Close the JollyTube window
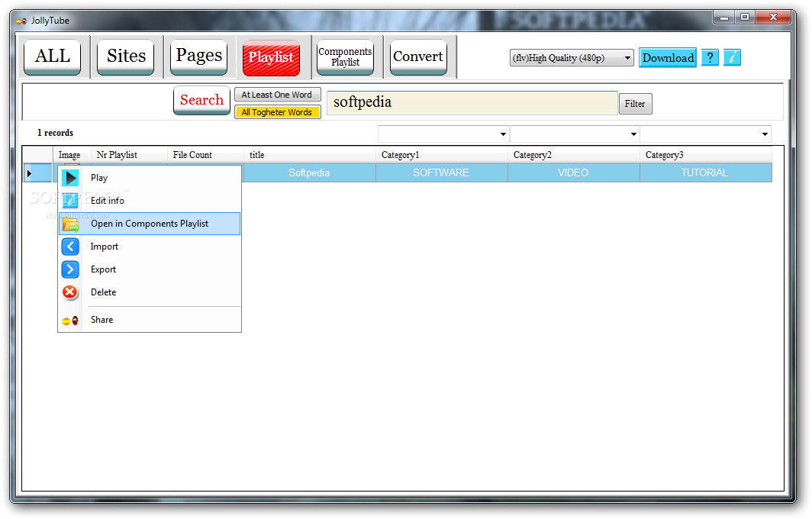This screenshot has height=519, width=812. [x=773, y=18]
